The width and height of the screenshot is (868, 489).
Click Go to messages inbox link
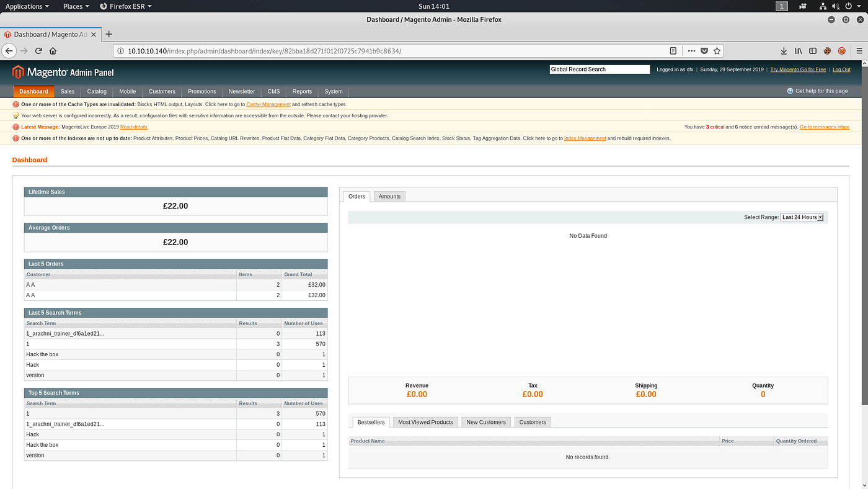(825, 127)
